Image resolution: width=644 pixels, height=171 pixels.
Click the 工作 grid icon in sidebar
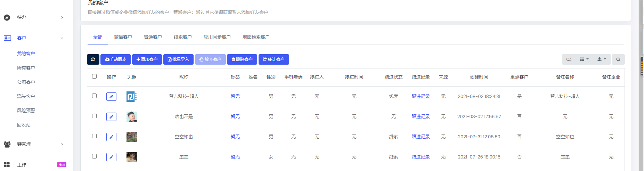7,165
